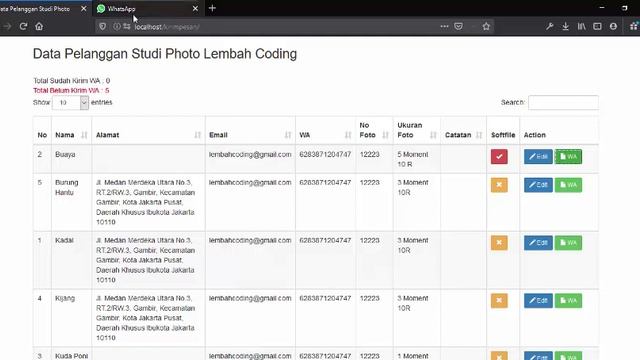The image size is (640, 360).
Task: Send WA message for Burung Hantu
Action: (x=569, y=185)
